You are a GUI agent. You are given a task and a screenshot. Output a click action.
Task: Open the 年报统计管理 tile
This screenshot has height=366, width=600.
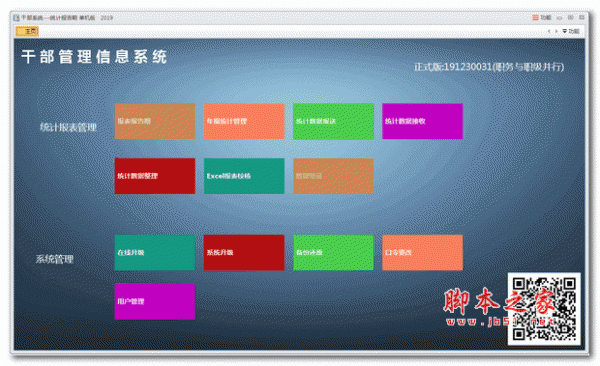click(244, 121)
